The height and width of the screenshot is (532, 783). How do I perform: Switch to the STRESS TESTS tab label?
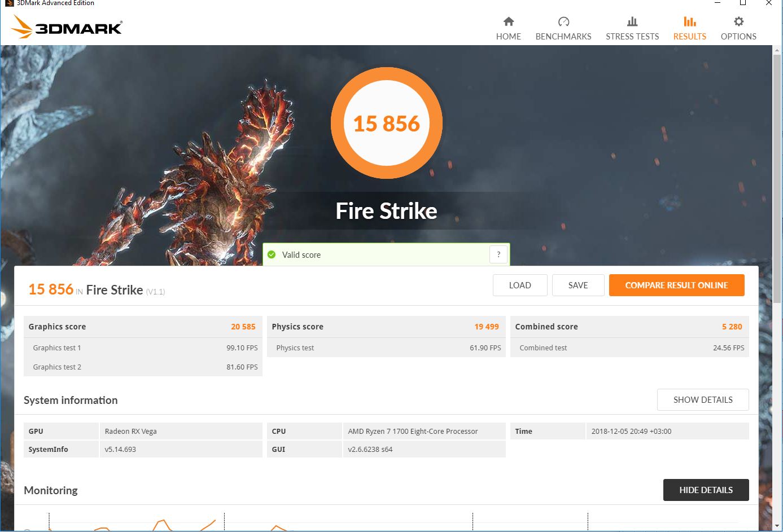click(632, 37)
